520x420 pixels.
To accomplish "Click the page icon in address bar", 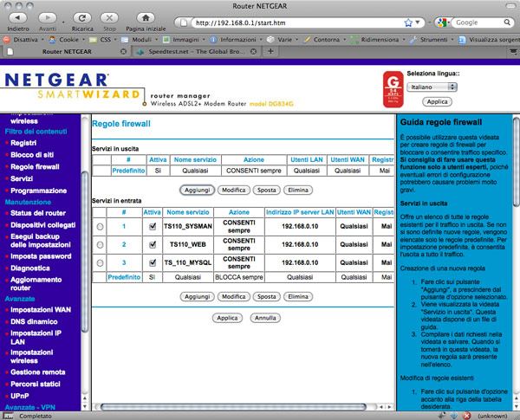I will click(x=184, y=23).
